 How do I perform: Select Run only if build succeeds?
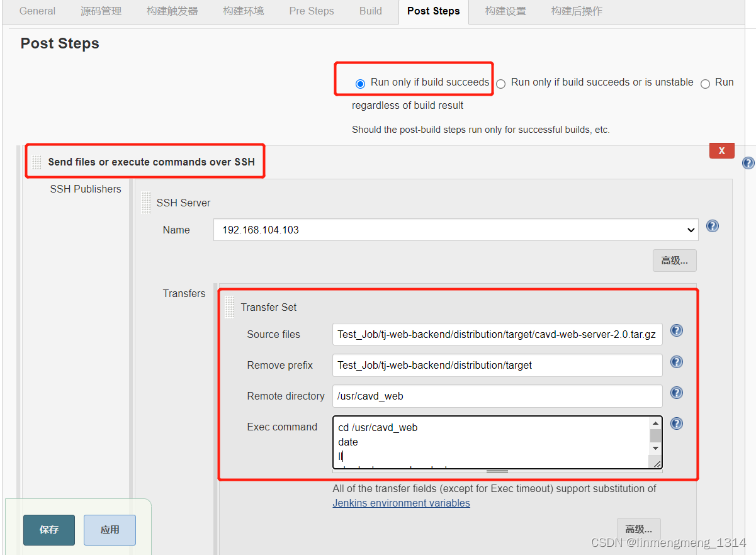click(x=360, y=84)
